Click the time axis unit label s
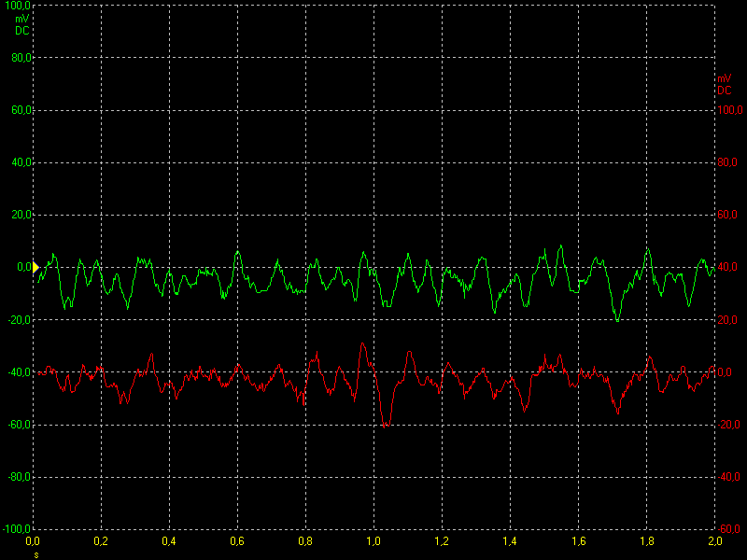The width and height of the screenshot is (747, 560). pos(36,555)
